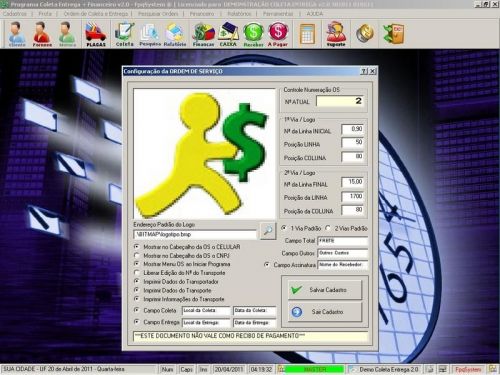Image resolution: width=500 pixels, height=375 pixels.
Task: Click the Endereço Padrão do Logo path field
Action: [x=195, y=234]
